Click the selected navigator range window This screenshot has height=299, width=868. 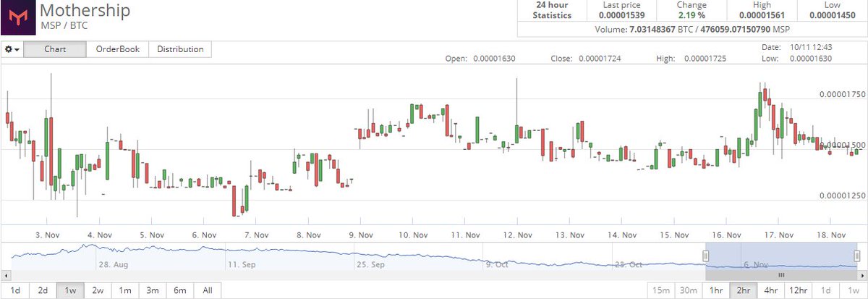[781, 256]
